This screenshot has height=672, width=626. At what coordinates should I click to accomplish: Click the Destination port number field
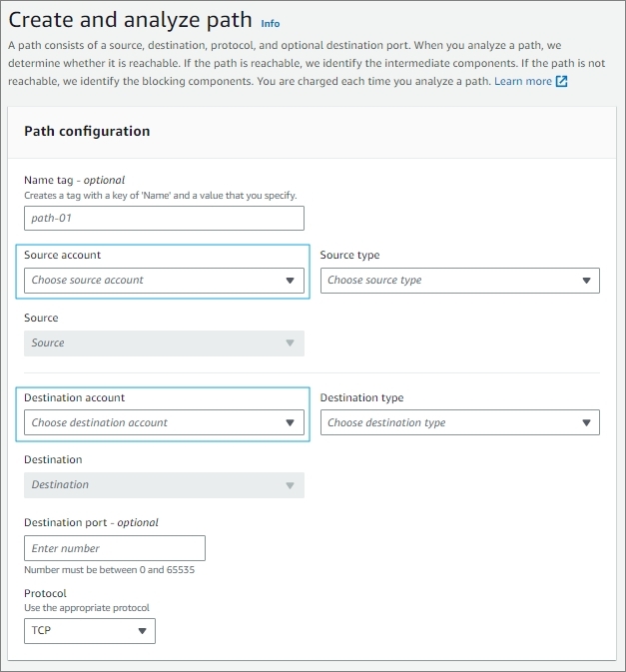115,548
